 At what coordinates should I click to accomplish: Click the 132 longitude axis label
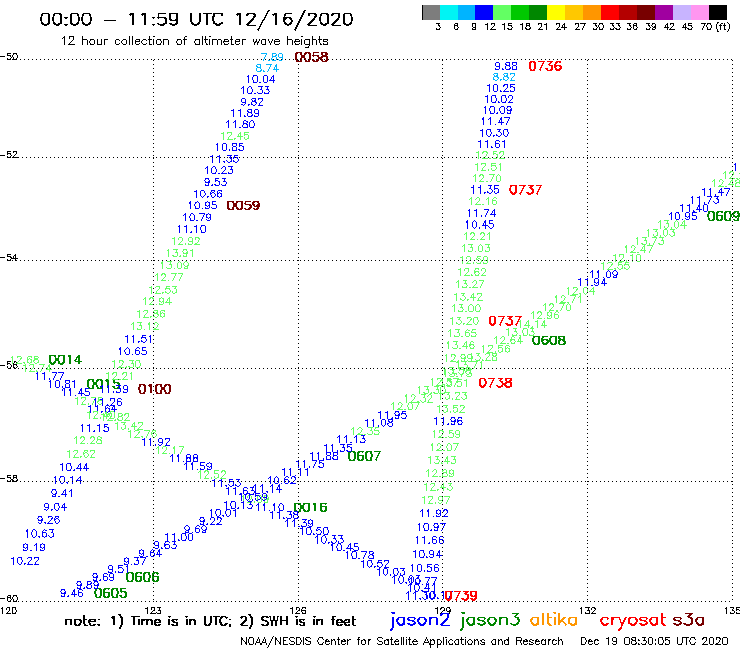click(x=588, y=610)
